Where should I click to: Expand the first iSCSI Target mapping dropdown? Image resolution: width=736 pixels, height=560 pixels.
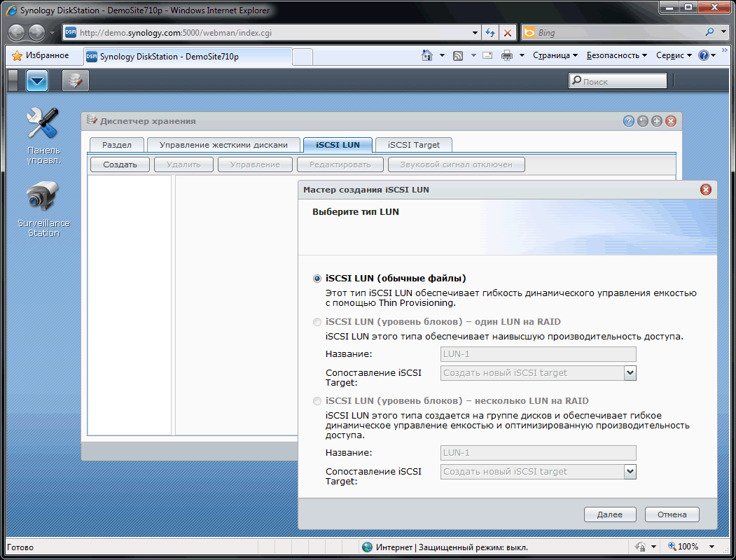point(630,373)
